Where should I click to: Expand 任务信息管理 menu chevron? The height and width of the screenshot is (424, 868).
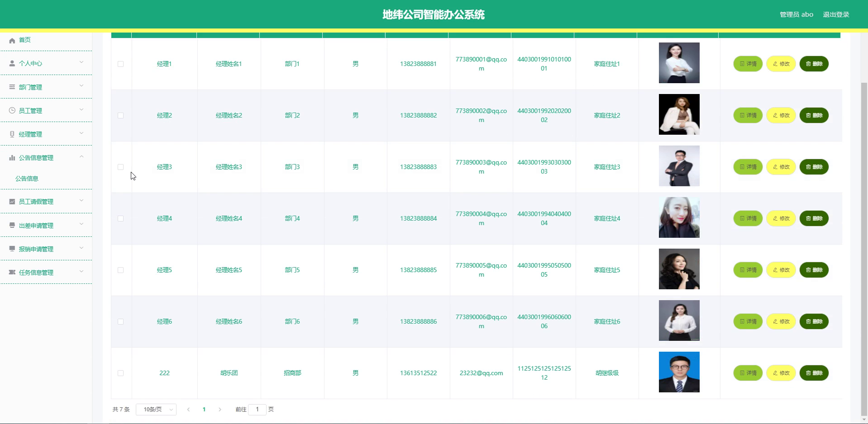pyautogui.click(x=81, y=271)
